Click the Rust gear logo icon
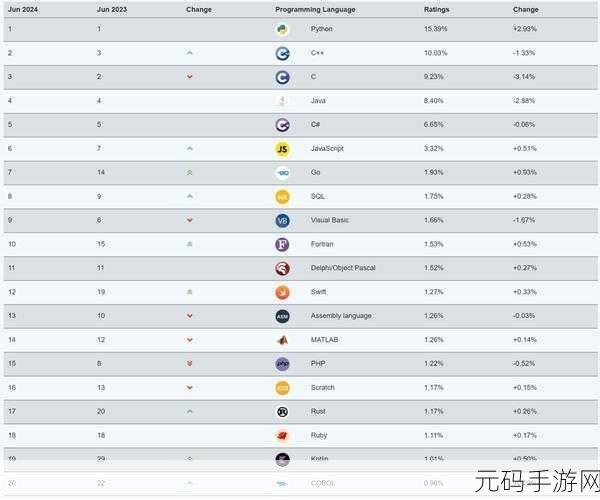 coord(282,412)
